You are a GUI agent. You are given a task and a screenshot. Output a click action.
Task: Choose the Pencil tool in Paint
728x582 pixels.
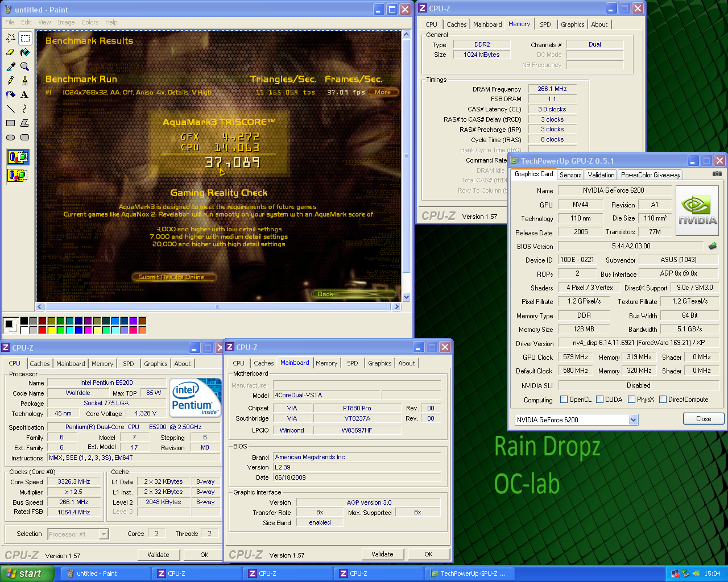coord(11,81)
